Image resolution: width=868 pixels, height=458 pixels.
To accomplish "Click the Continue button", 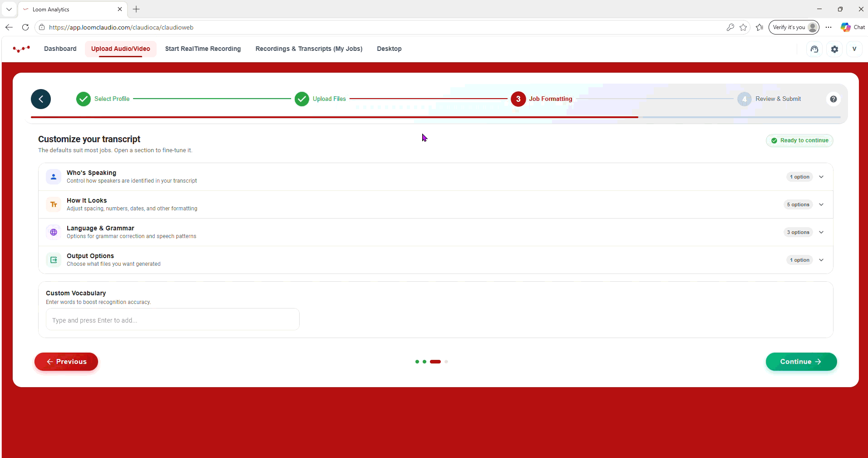I will [801, 362].
